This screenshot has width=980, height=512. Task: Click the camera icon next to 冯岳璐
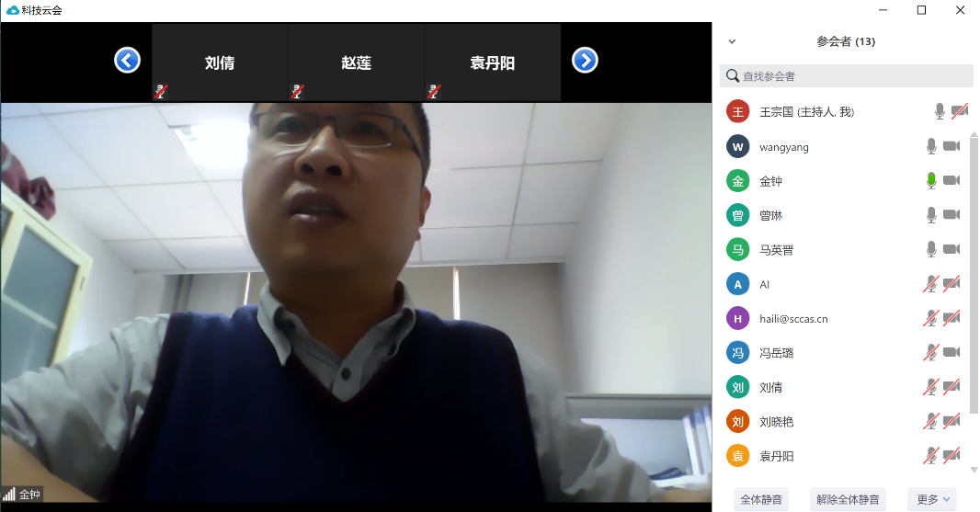click(x=952, y=353)
